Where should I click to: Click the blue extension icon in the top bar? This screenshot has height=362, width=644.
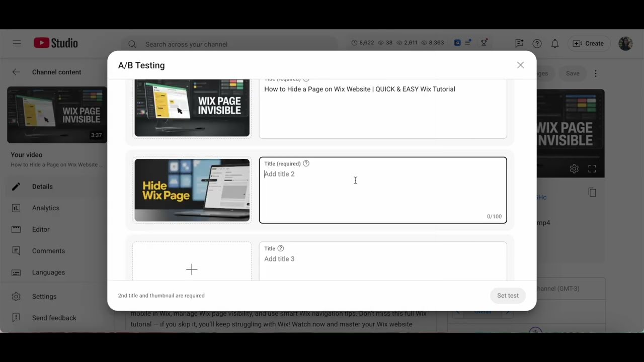pos(457,43)
